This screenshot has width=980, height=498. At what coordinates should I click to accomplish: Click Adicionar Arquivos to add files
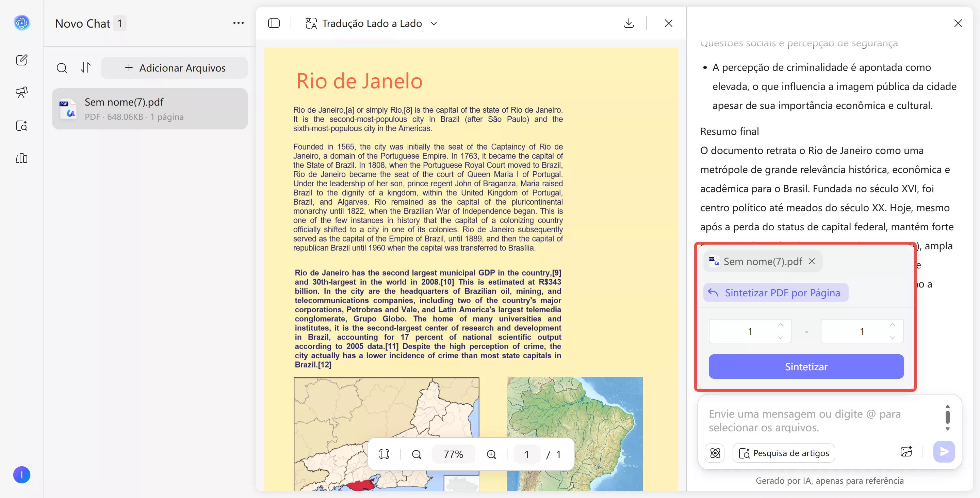(175, 68)
